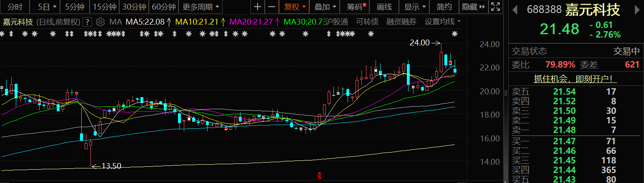Click the question mark help icon
This screenshot has width=644, height=183.
pos(87,22)
